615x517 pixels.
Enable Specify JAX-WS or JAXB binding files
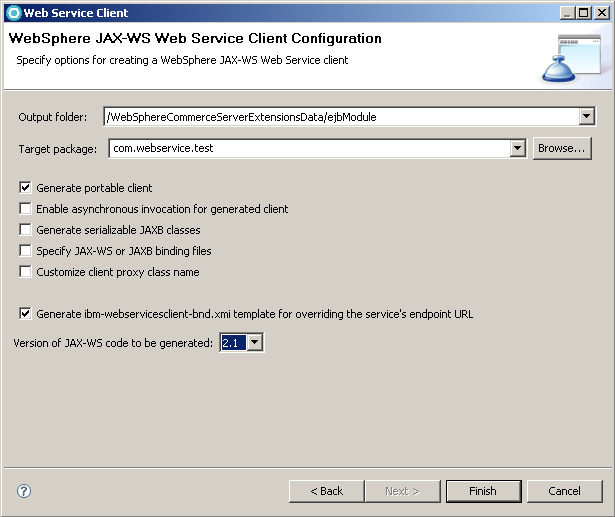pyautogui.click(x=25, y=251)
